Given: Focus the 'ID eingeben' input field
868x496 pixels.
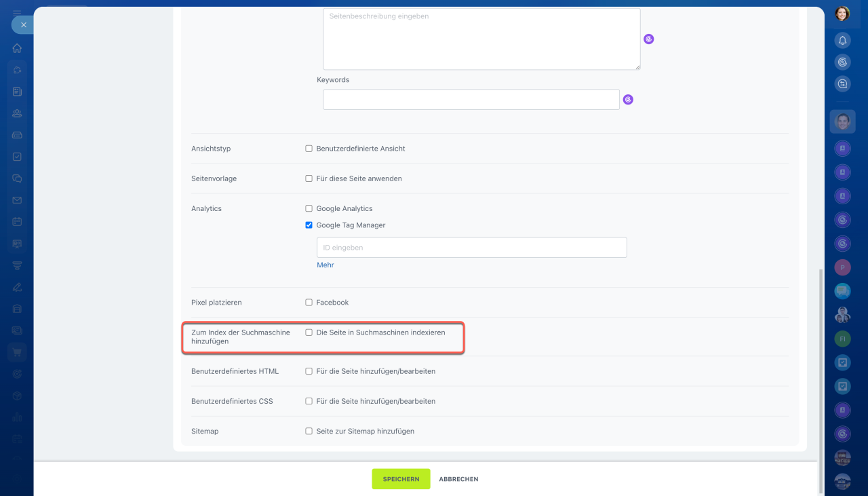Looking at the screenshot, I should (471, 248).
